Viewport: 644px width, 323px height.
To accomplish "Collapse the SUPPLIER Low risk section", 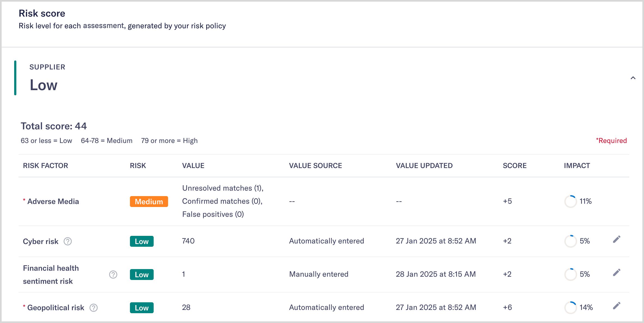I will (633, 78).
